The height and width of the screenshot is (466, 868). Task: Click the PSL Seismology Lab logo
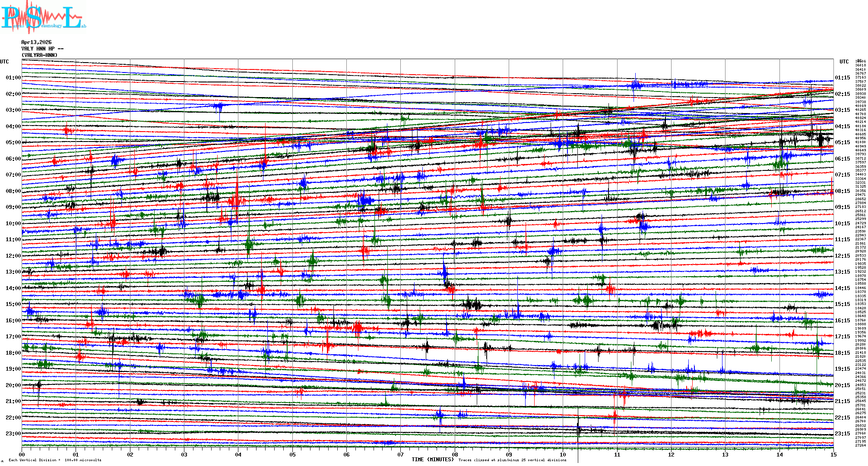click(x=43, y=17)
